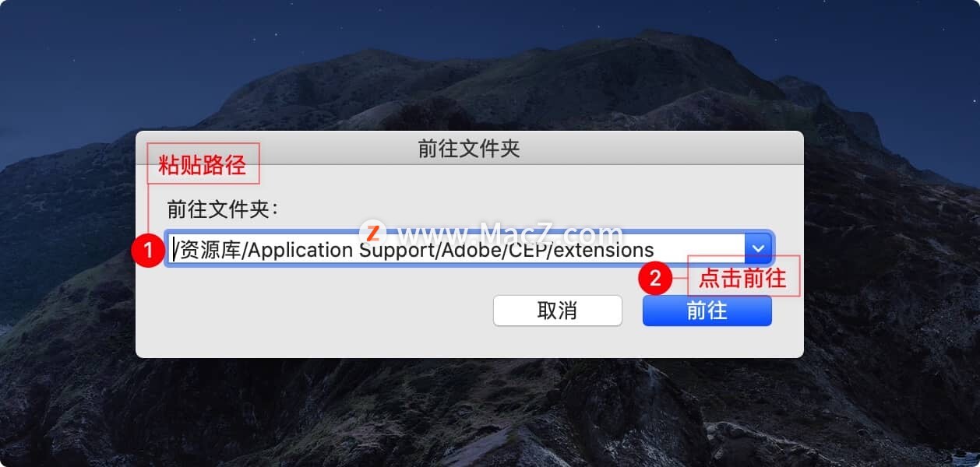
Task: Select the 点击前往 annotation label
Action: tap(743, 277)
